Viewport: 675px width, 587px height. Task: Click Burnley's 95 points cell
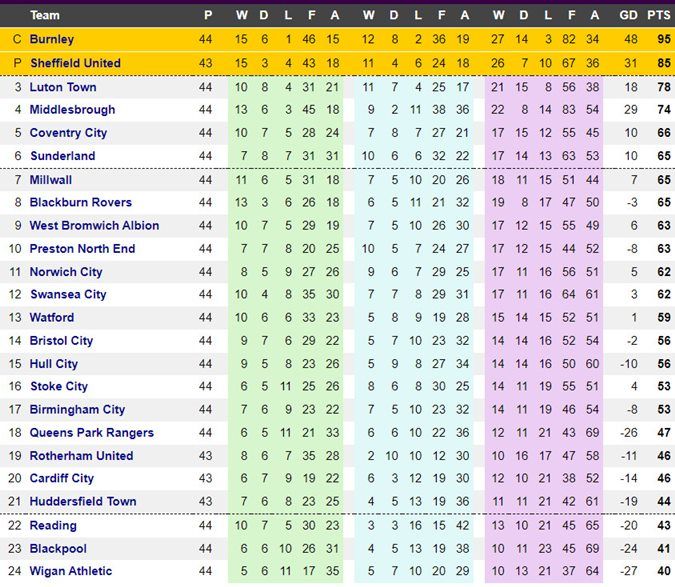pyautogui.click(x=664, y=39)
